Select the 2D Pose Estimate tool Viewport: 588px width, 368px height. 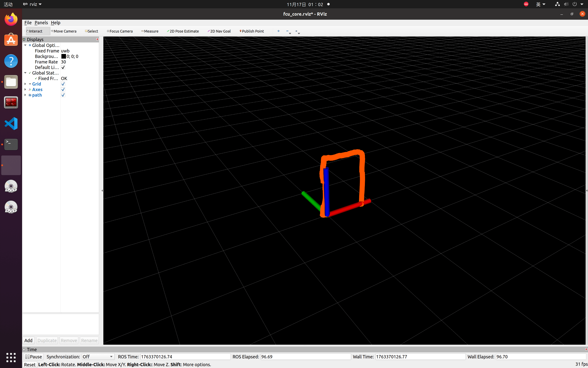[183, 31]
